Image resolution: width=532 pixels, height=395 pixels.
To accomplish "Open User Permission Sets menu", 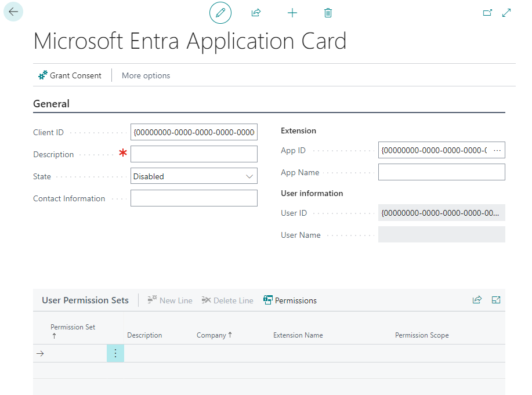I will 85,300.
